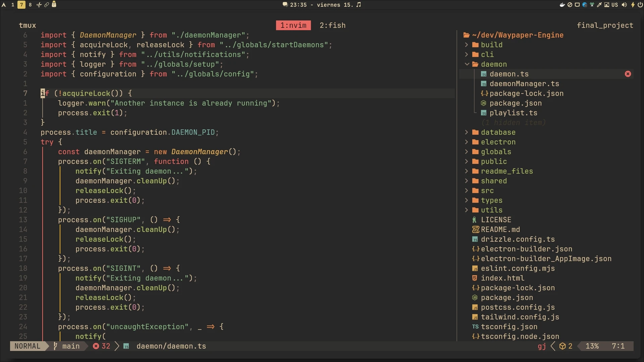Click the Arch Linux logo in top bar

point(4,5)
